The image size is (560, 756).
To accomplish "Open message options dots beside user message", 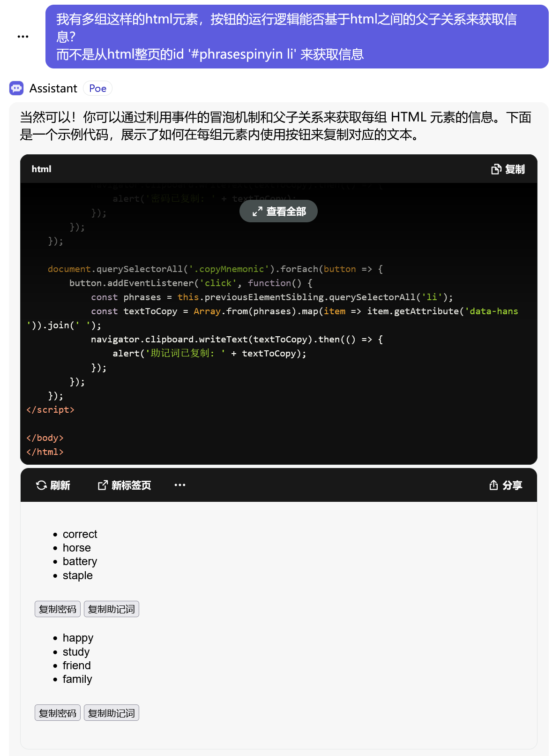I will click(x=22, y=37).
